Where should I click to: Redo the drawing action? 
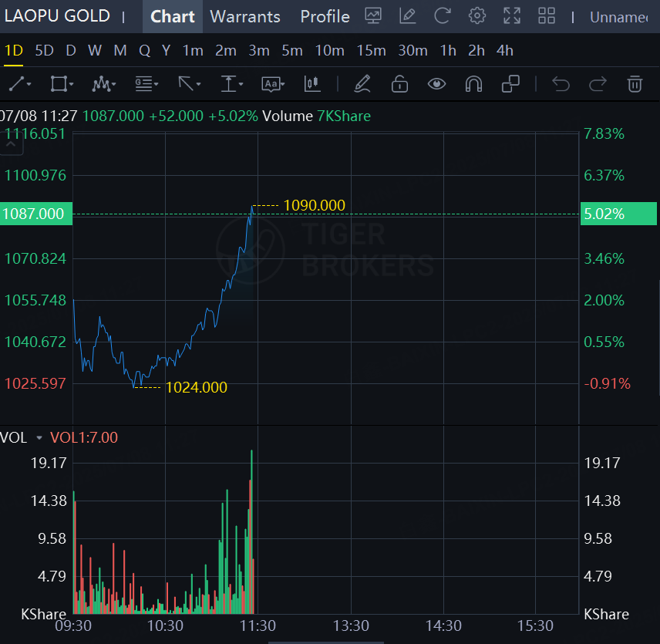[x=598, y=84]
